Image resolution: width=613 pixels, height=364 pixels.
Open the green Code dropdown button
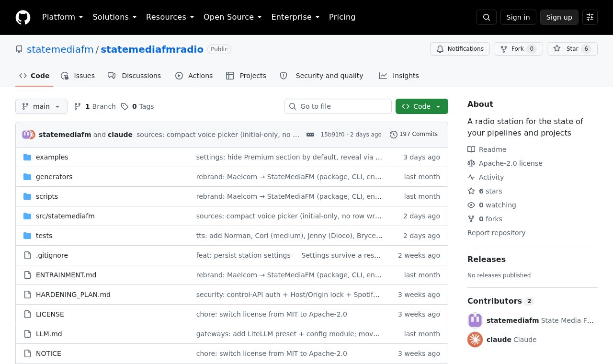(422, 106)
